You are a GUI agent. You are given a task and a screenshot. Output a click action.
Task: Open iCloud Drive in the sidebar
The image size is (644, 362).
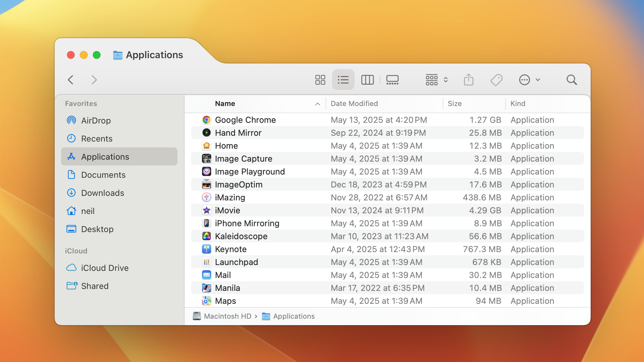(119, 268)
